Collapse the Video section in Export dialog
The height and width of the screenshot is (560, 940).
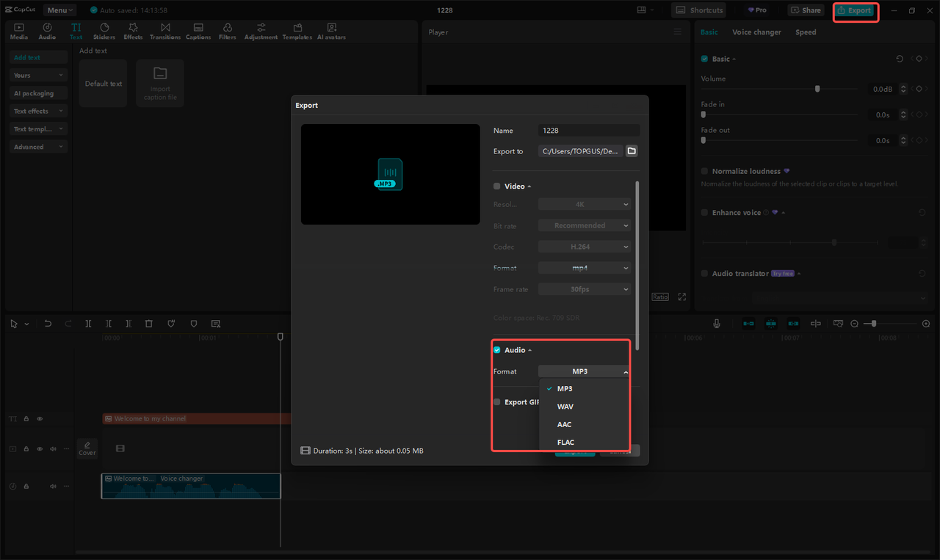529,186
